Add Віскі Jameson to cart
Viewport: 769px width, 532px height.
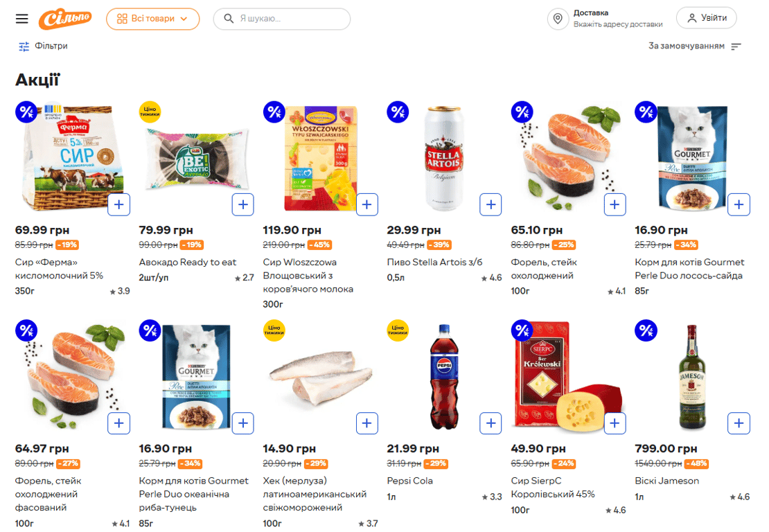(x=739, y=423)
